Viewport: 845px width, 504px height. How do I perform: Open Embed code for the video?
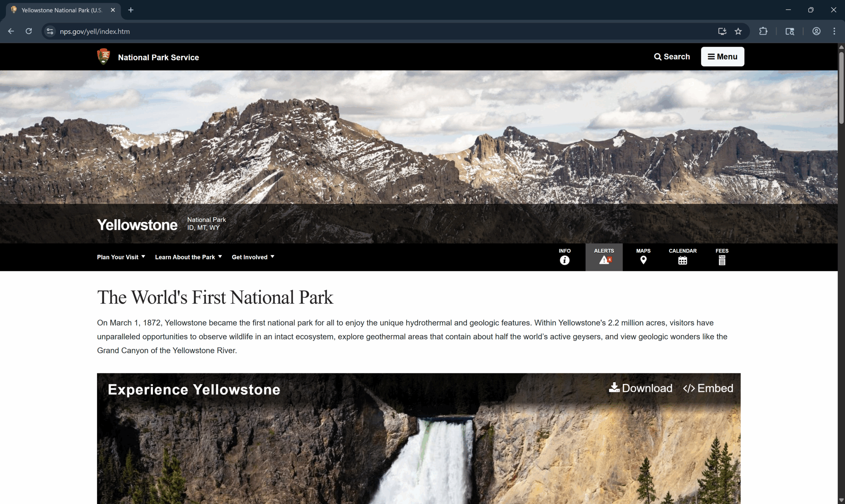coord(708,388)
